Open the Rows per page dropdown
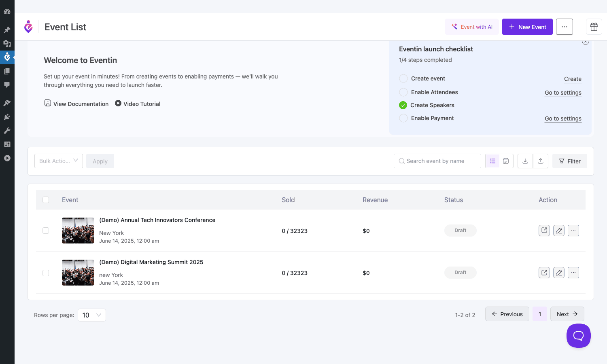607x364 pixels. [x=92, y=315]
